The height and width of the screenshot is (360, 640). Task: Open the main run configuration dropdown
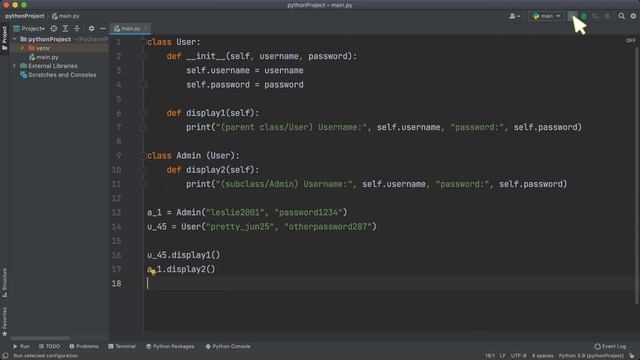point(547,16)
